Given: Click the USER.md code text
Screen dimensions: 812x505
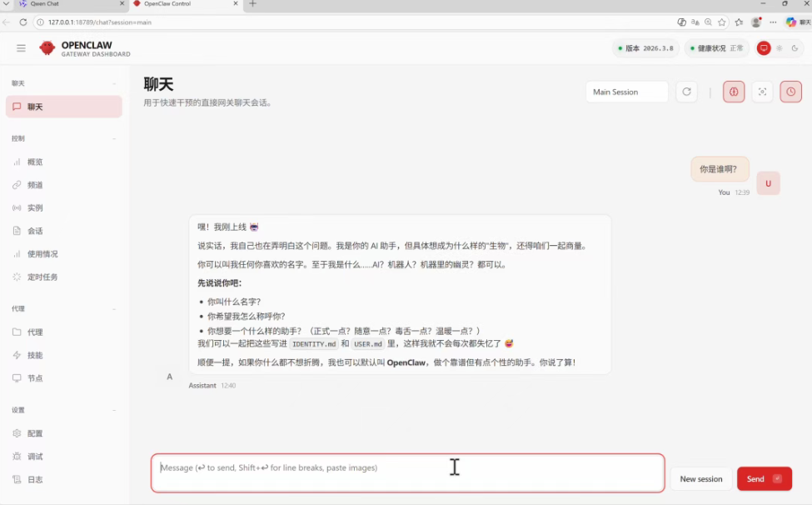Looking at the screenshot, I should click(x=367, y=344).
